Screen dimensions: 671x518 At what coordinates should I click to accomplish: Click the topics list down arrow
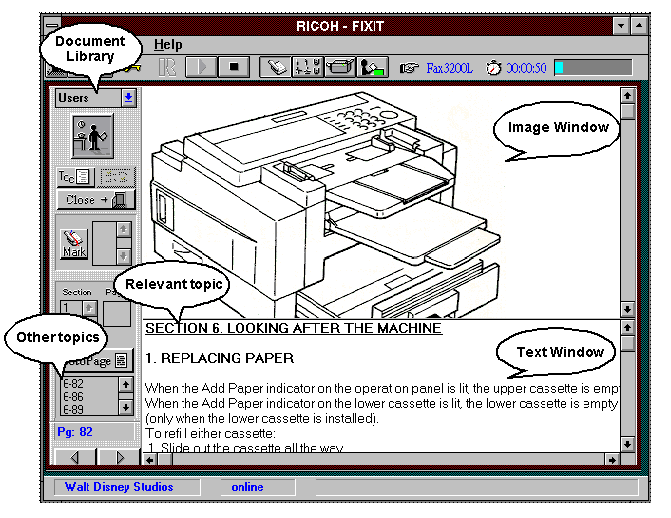[x=126, y=407]
